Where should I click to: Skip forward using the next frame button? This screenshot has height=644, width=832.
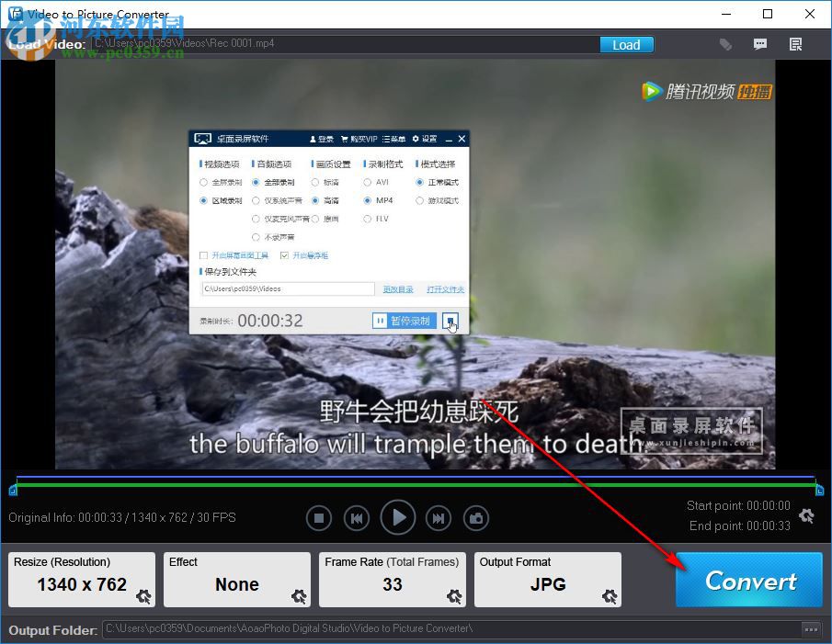438,517
